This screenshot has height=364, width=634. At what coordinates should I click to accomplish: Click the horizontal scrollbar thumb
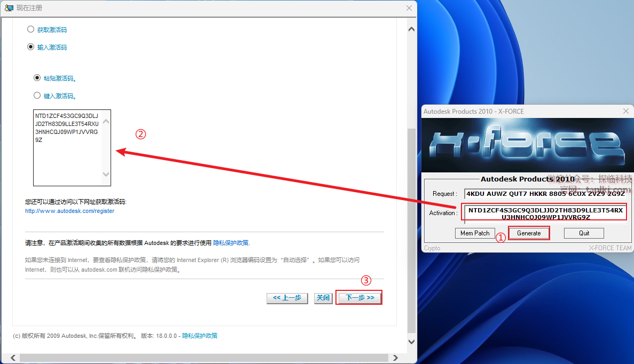204,358
